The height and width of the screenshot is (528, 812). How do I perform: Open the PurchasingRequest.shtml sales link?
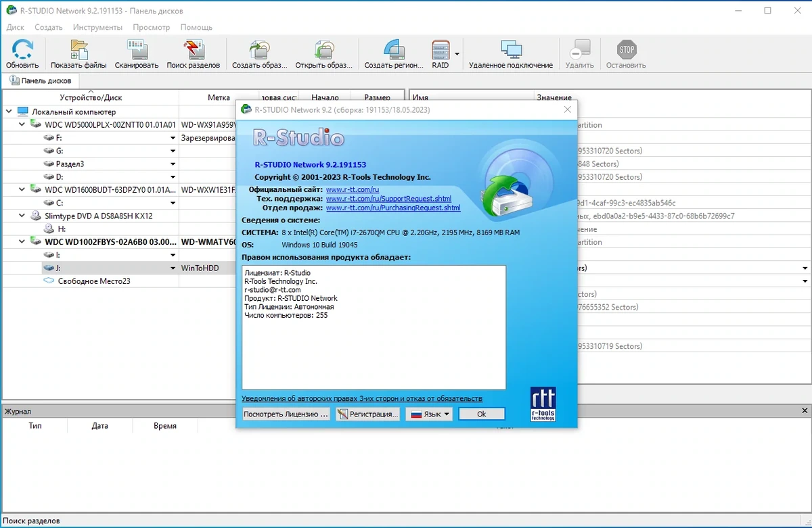point(393,208)
